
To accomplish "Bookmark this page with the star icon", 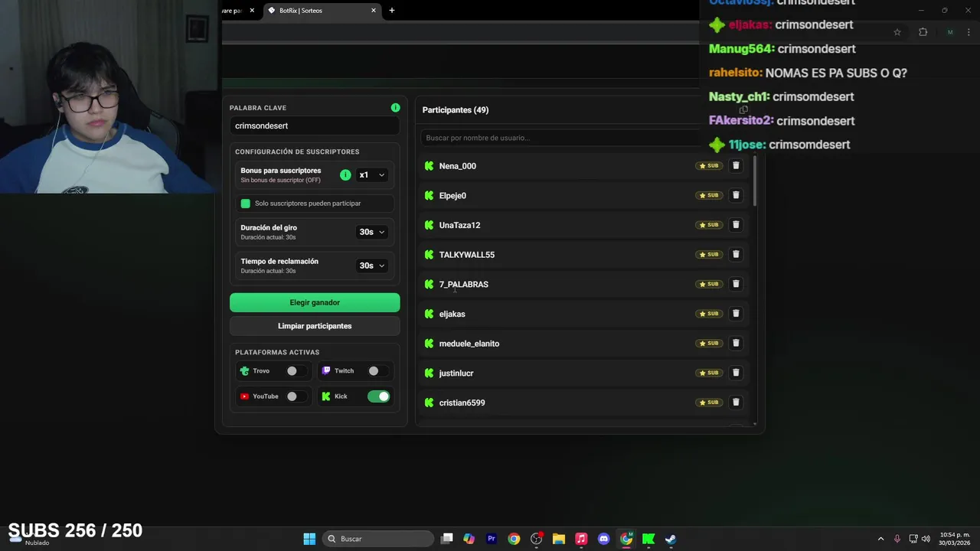I will [x=897, y=32].
